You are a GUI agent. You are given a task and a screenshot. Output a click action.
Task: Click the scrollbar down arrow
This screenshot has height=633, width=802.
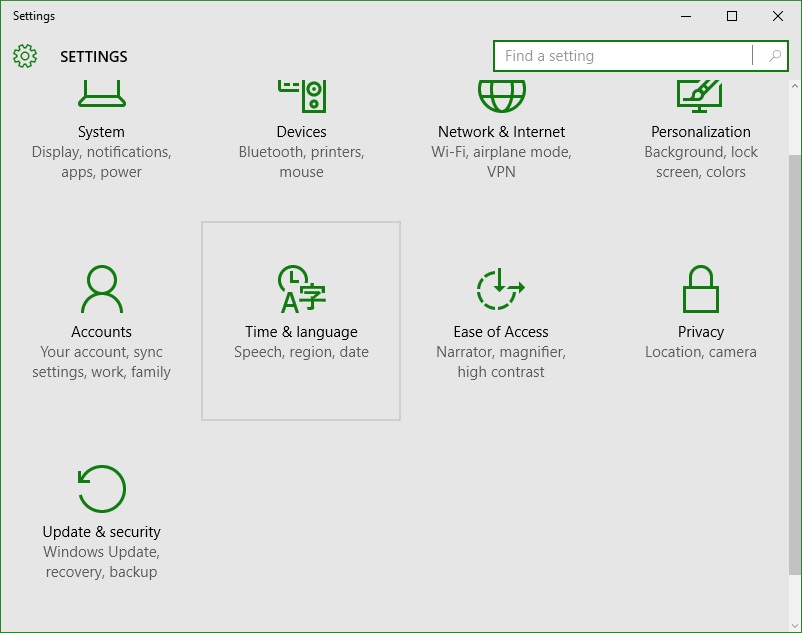[795, 626]
